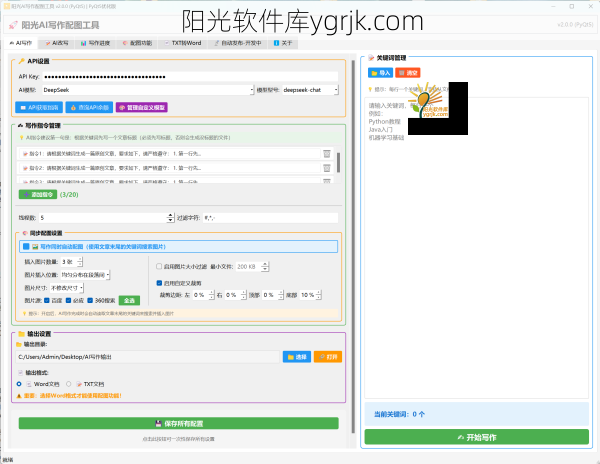Image resolution: width=600 pixels, height=464 pixels.
Task: Go to the 配图功能 tab
Action: (137, 43)
